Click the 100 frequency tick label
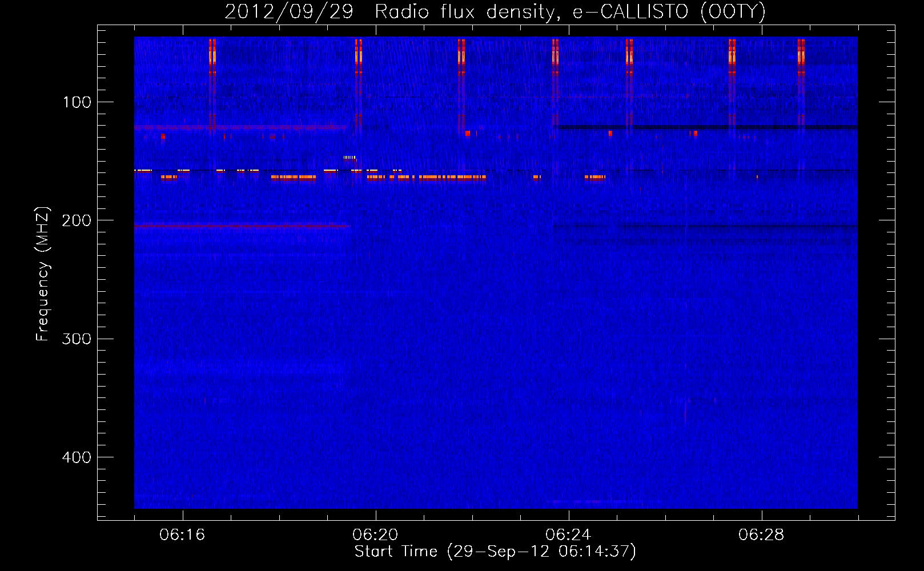The width and height of the screenshot is (924, 571). (x=77, y=102)
